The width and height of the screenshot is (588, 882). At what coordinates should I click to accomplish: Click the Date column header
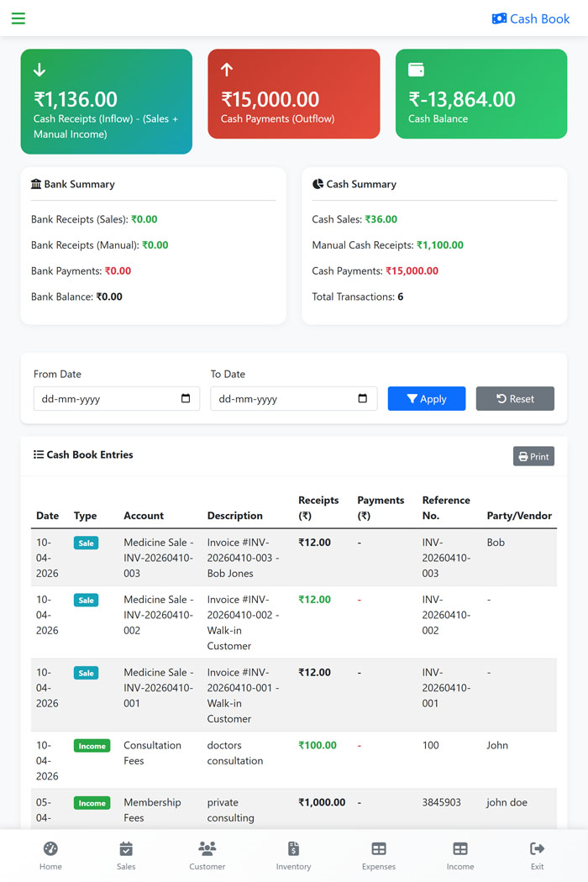pyautogui.click(x=47, y=516)
